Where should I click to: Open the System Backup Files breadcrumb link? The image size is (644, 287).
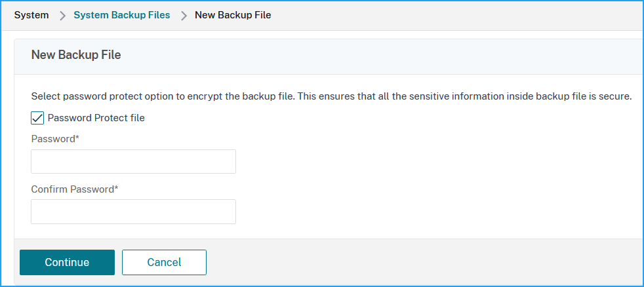click(x=121, y=15)
